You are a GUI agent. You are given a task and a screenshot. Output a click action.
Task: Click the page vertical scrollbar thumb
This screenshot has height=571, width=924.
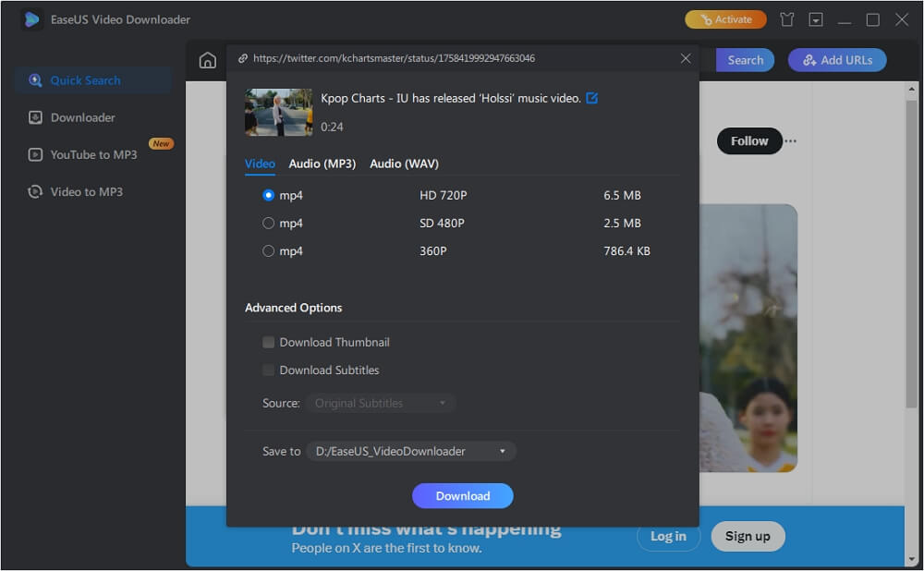[911, 253]
